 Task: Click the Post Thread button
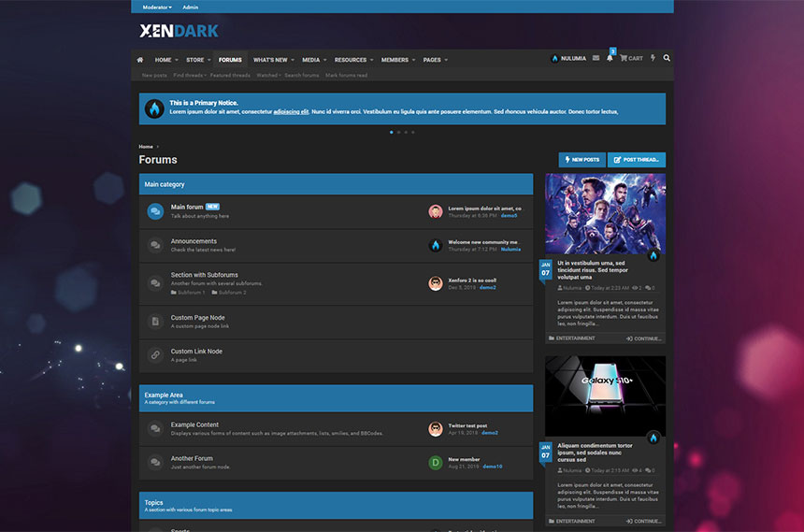tap(637, 160)
